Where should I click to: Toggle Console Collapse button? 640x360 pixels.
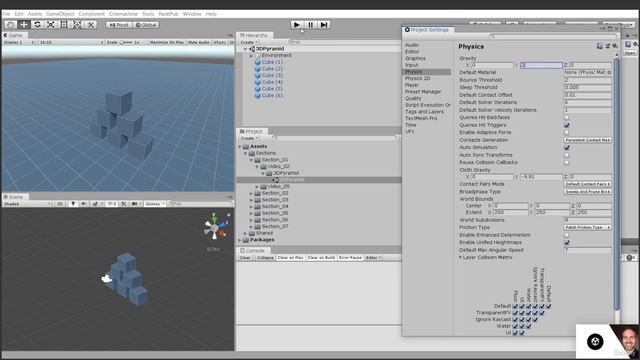click(x=265, y=258)
